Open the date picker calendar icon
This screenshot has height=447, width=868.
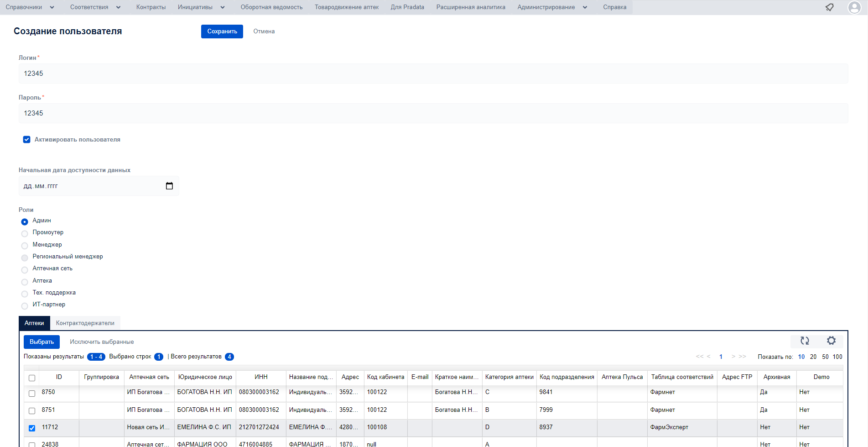(x=169, y=186)
